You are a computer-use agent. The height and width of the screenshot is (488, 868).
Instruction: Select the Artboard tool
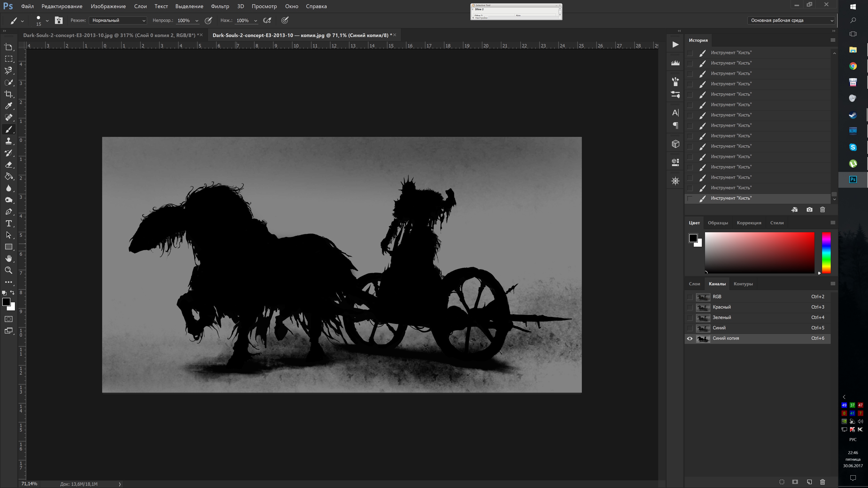[x=9, y=47]
